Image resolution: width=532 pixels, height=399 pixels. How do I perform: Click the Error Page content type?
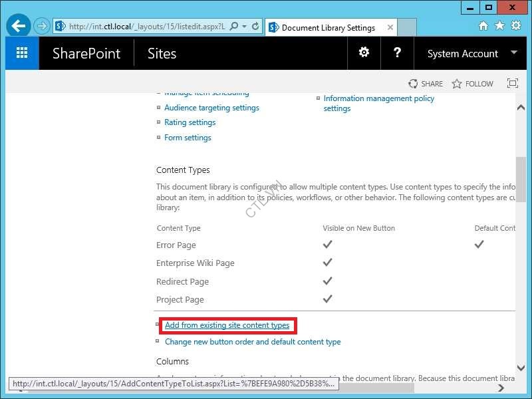[176, 245]
